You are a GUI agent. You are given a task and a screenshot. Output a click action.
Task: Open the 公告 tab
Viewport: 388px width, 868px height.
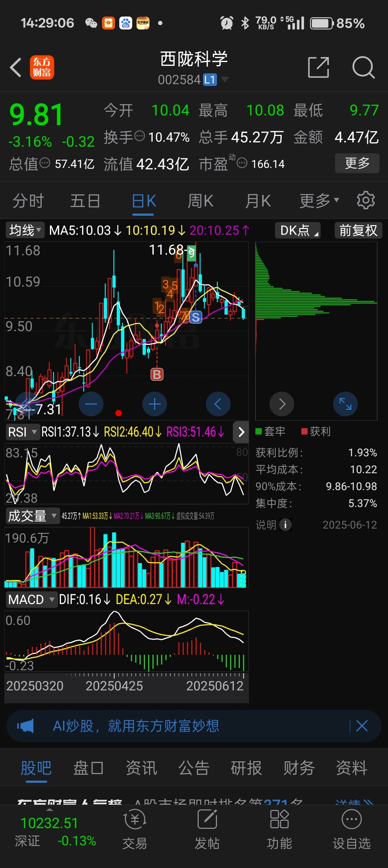click(194, 768)
